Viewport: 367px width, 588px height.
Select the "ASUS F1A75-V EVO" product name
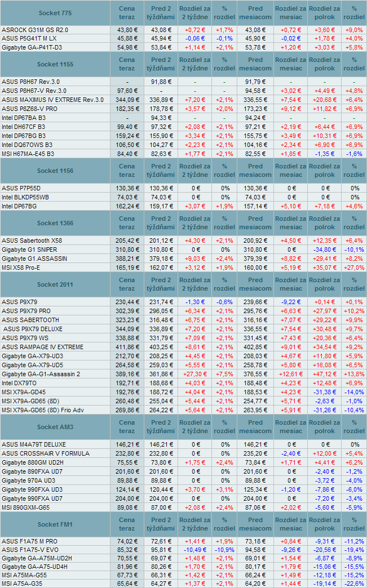29,550
